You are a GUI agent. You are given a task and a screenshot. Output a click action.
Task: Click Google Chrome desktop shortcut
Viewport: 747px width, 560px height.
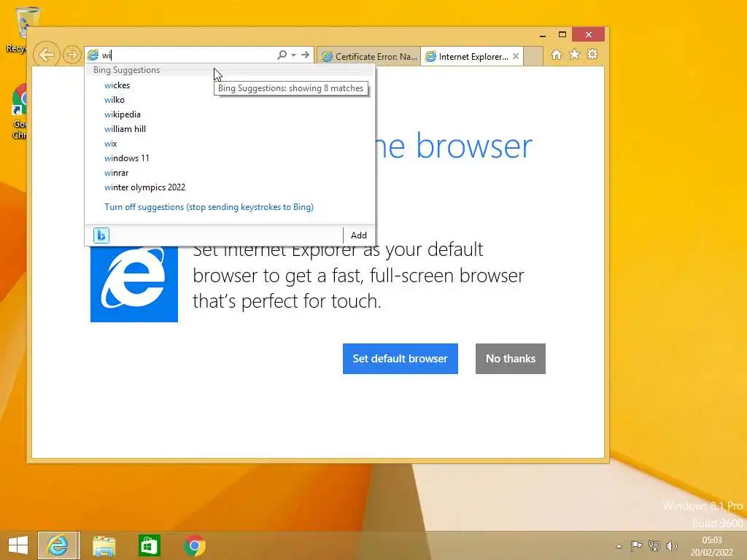click(x=19, y=112)
